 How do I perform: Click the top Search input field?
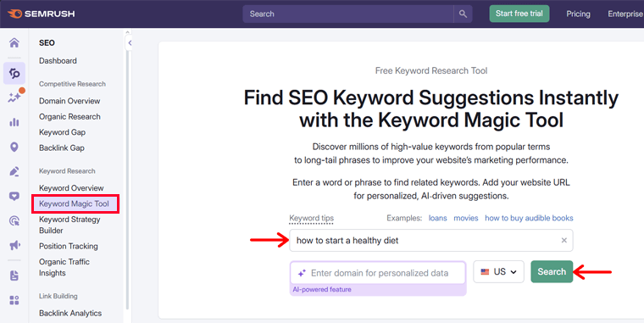coord(348,14)
